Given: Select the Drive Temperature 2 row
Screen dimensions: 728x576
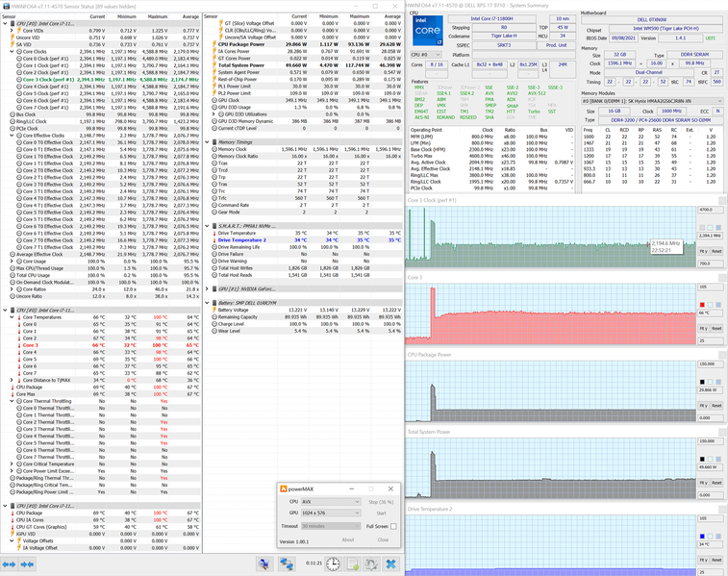Looking at the screenshot, I should pyautogui.click(x=303, y=240).
